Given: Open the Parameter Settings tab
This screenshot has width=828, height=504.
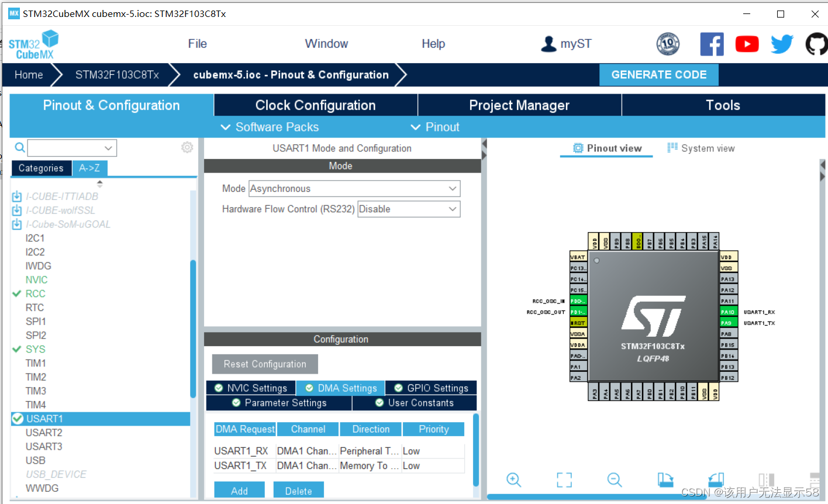Looking at the screenshot, I should [279, 403].
